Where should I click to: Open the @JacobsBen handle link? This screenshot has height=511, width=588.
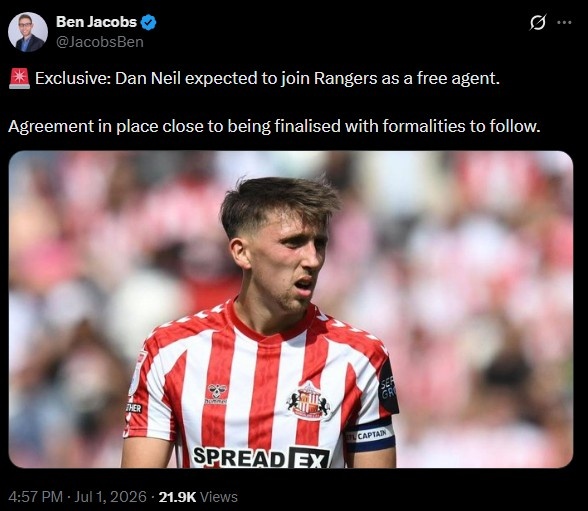coord(100,42)
